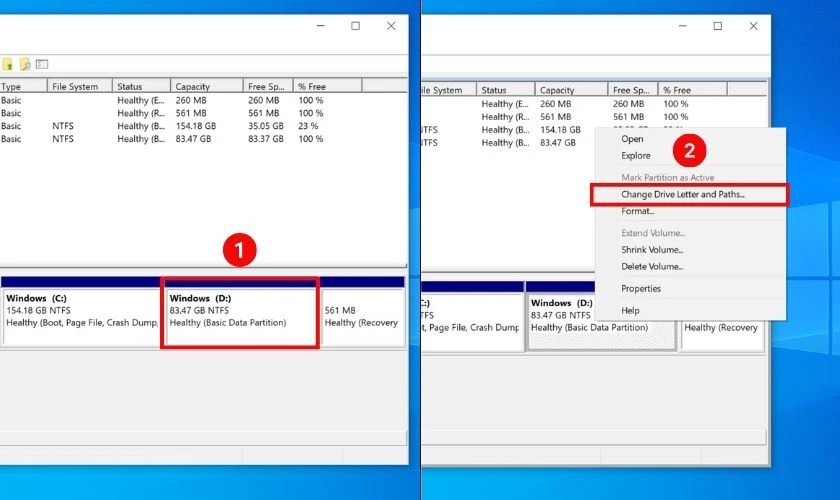Click the % Free column header in right window

[693, 90]
